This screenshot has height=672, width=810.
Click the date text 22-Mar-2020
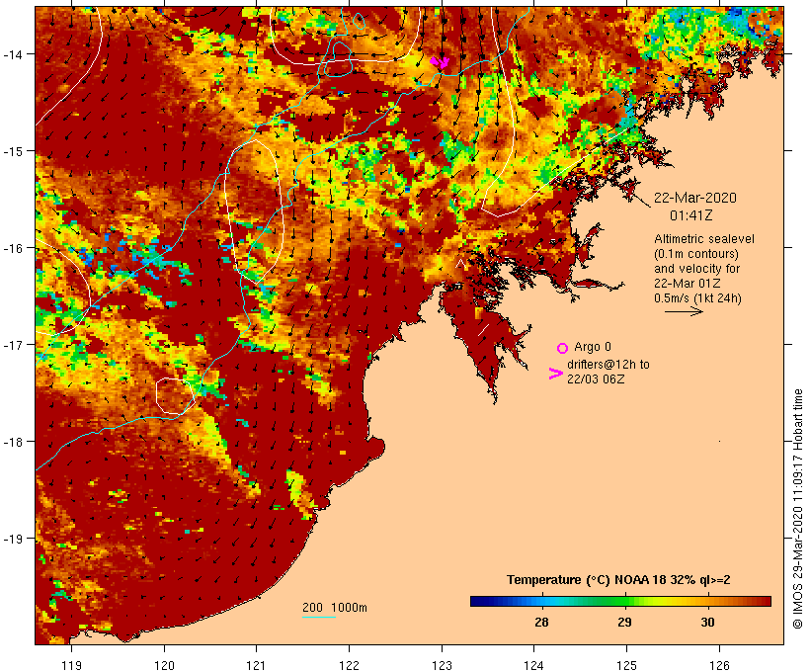[695, 198]
